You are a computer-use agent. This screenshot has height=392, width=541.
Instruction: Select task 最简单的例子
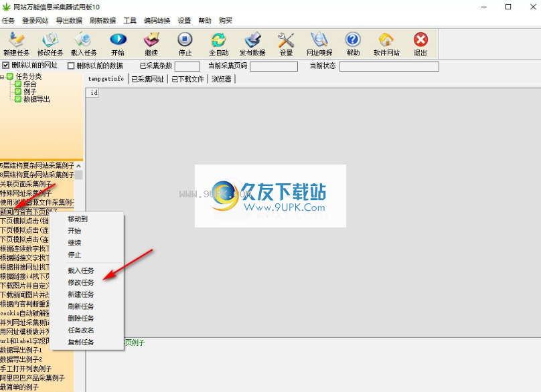19,387
